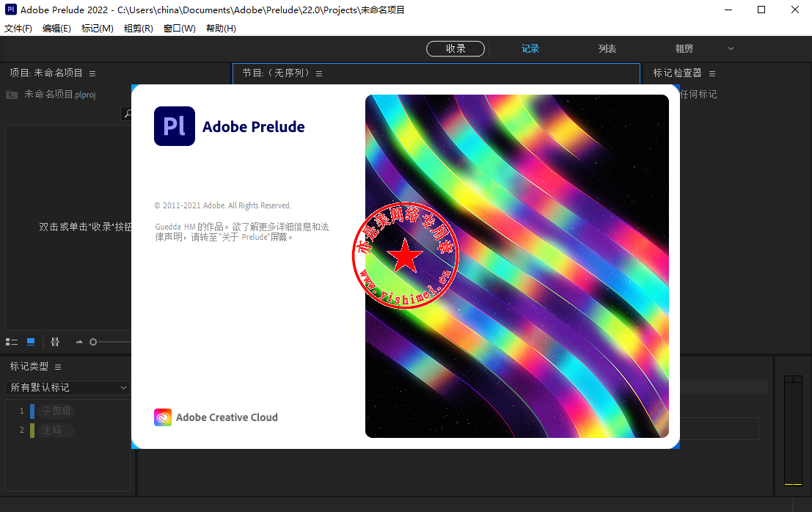This screenshot has width=812, height=512.
Task: Minimize the Adobe Prelude window
Action: tap(728, 10)
